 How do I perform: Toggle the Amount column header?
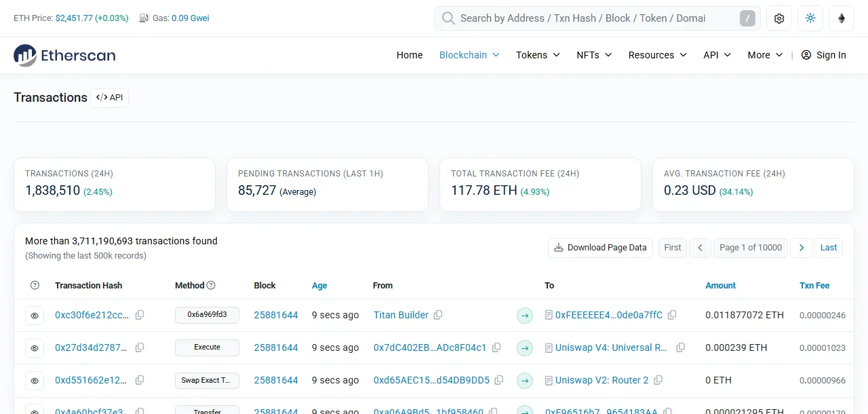720,286
